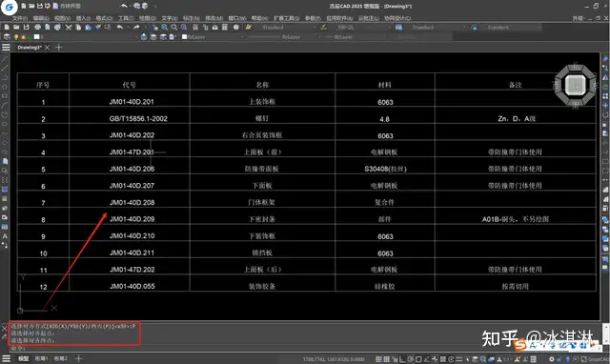The width and height of the screenshot is (610, 364).
Task: Toggle layer on/off bulb icon
Action: (16, 37)
